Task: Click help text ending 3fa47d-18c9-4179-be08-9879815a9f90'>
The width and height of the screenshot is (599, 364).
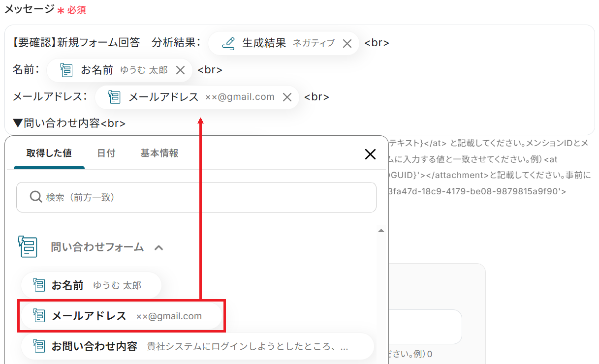Action: point(477,191)
